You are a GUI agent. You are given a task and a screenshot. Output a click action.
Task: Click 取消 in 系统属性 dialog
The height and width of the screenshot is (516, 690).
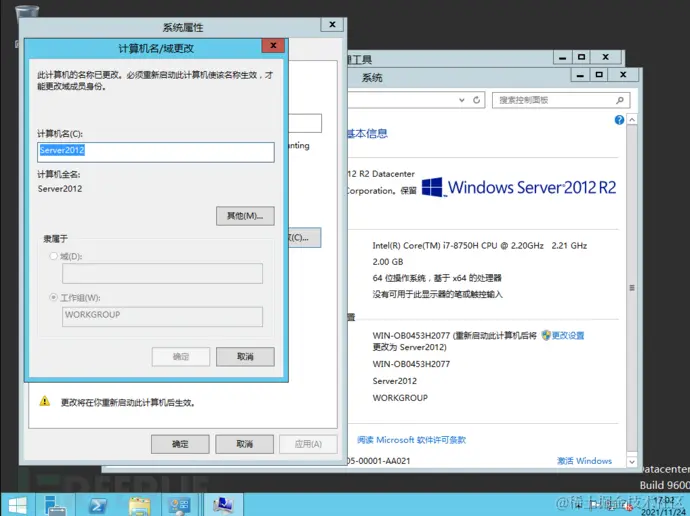click(244, 444)
